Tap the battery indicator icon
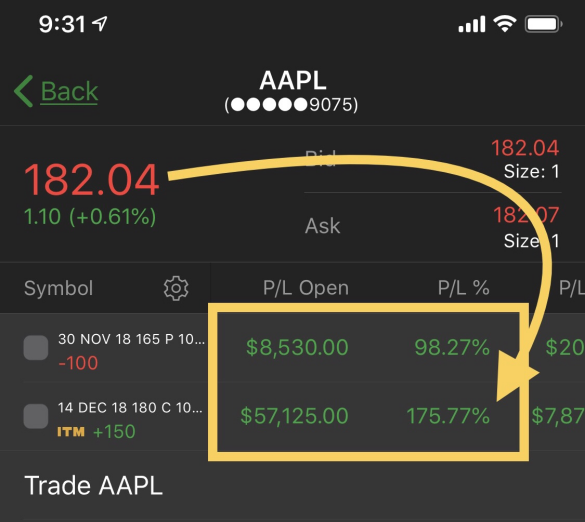Screen dimensions: 585x522 [x=543, y=24]
